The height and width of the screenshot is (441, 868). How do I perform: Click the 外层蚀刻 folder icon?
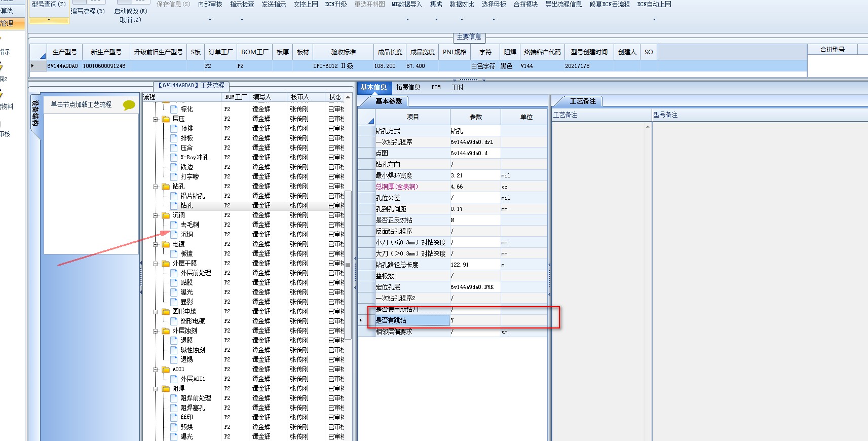(166, 330)
